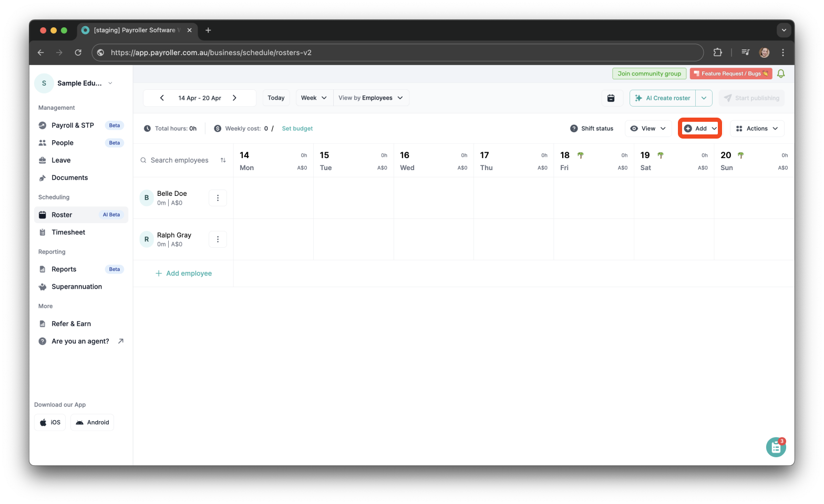Viewport: 824px width, 504px height.
Task: Open browser extensions puzzle icon
Action: 717,52
